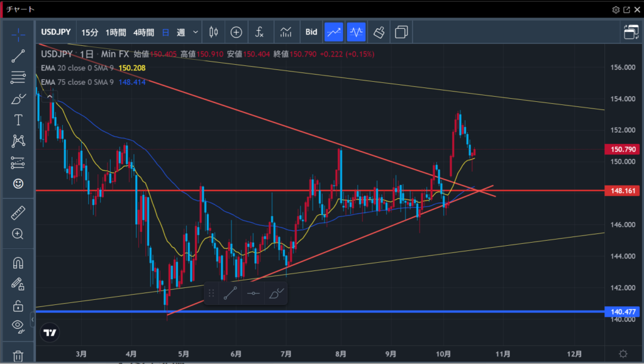Screen dimensions: 644x364
Task: Click the Bid price button
Action: (x=311, y=32)
